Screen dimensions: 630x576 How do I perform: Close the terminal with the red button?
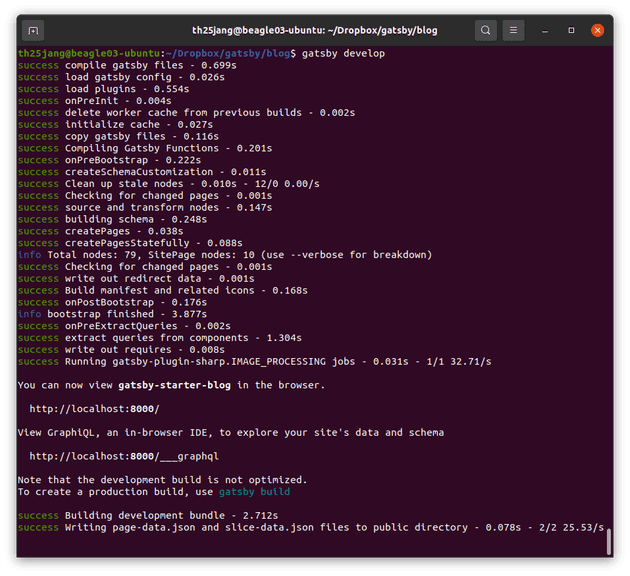[598, 30]
